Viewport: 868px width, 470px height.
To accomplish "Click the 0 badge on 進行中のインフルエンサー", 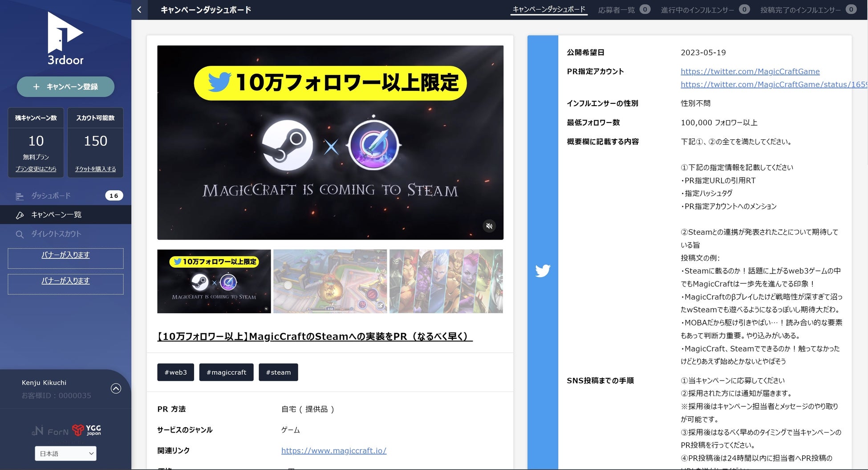I will 744,9.
